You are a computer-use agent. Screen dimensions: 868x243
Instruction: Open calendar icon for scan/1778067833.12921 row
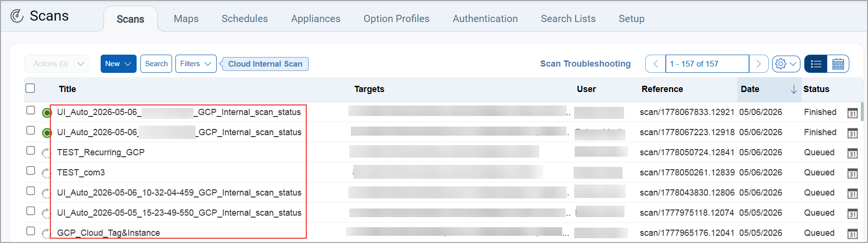tap(852, 113)
